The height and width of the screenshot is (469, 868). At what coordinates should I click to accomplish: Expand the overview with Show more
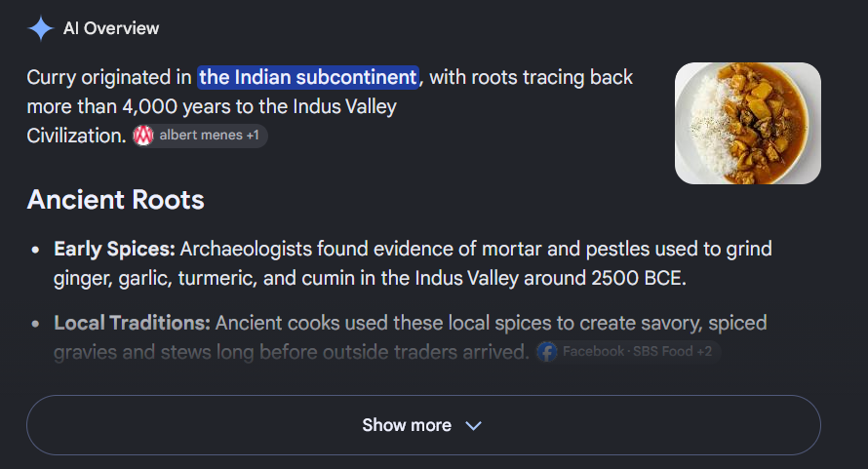click(x=423, y=425)
